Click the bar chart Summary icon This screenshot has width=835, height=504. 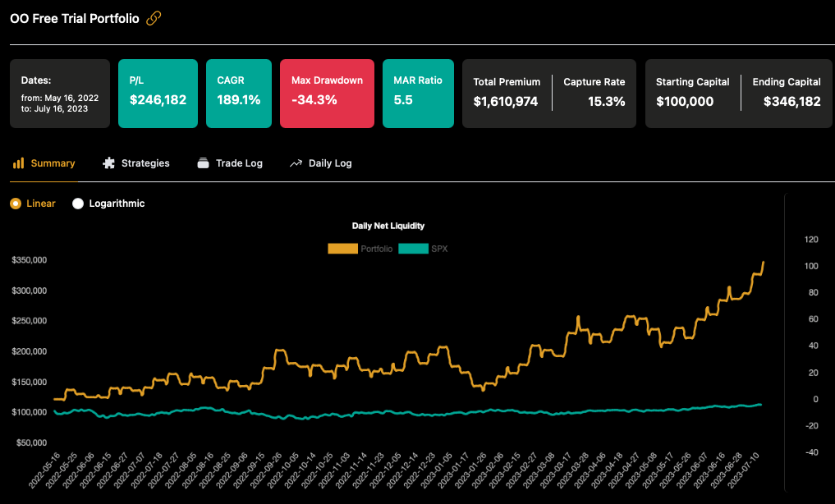click(x=17, y=163)
